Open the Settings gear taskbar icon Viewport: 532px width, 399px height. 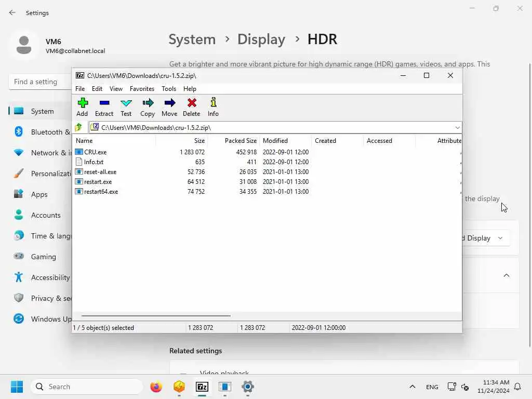tap(248, 387)
